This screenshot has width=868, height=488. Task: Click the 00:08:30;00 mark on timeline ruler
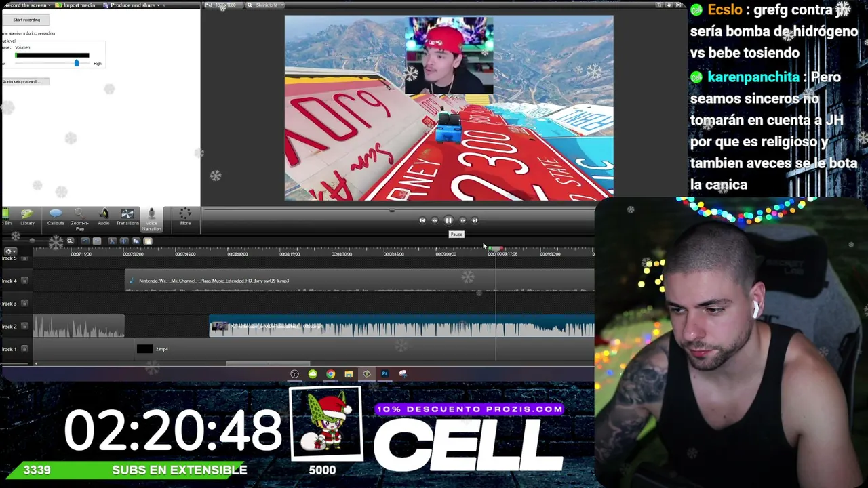[342, 254]
